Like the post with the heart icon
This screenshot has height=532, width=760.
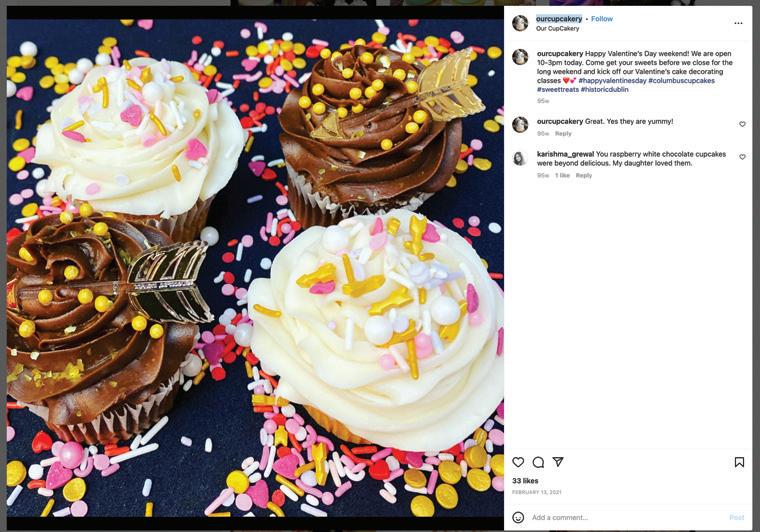click(x=518, y=462)
